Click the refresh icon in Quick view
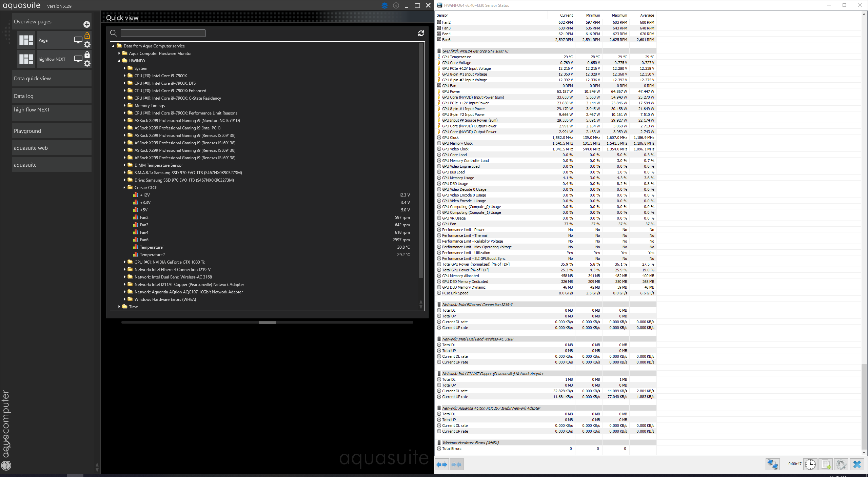 tap(421, 33)
